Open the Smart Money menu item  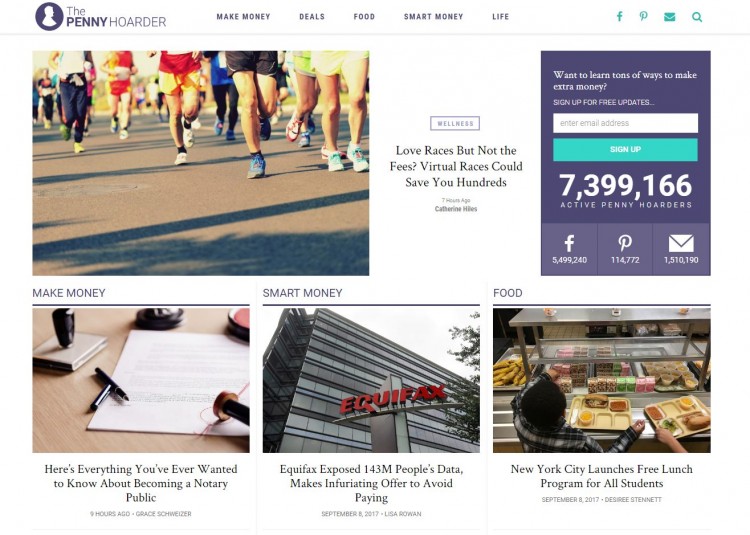(433, 17)
